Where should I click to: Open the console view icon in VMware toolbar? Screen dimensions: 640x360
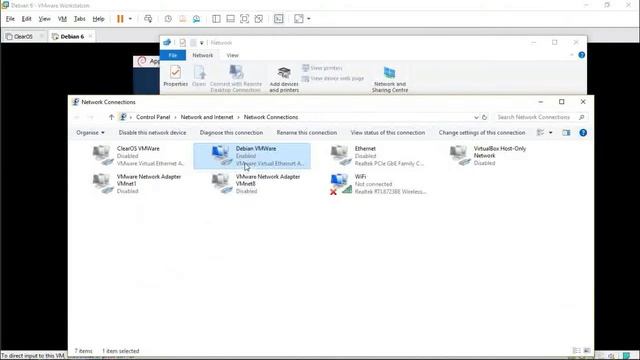pyautogui.click(x=278, y=19)
